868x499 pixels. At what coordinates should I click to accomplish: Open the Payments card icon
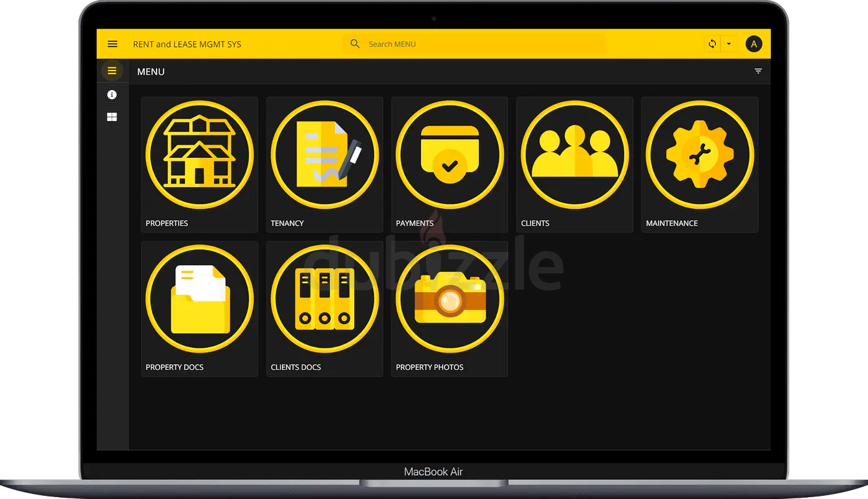(x=450, y=154)
